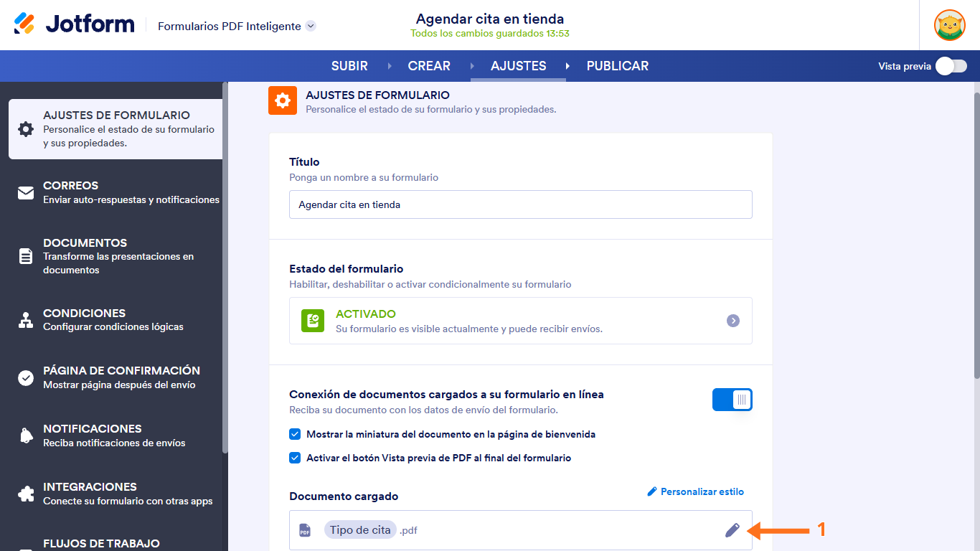Click the arrow next to SUBIR step

[390, 65]
